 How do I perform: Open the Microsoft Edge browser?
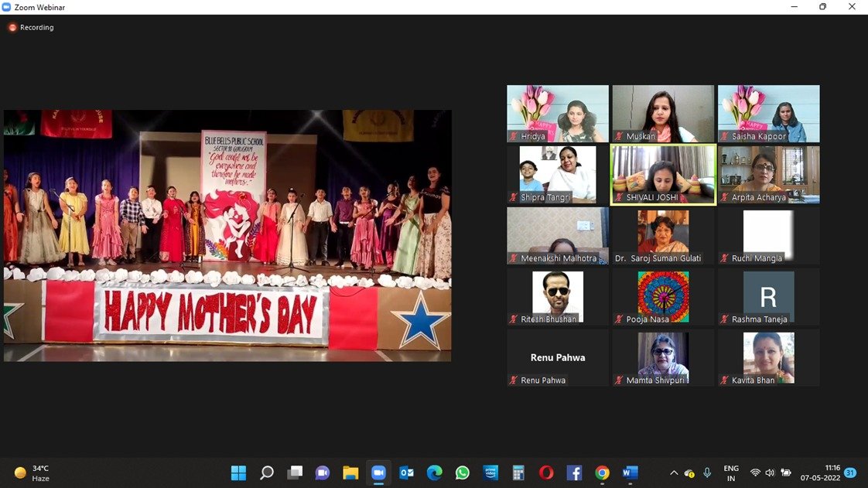pos(435,473)
